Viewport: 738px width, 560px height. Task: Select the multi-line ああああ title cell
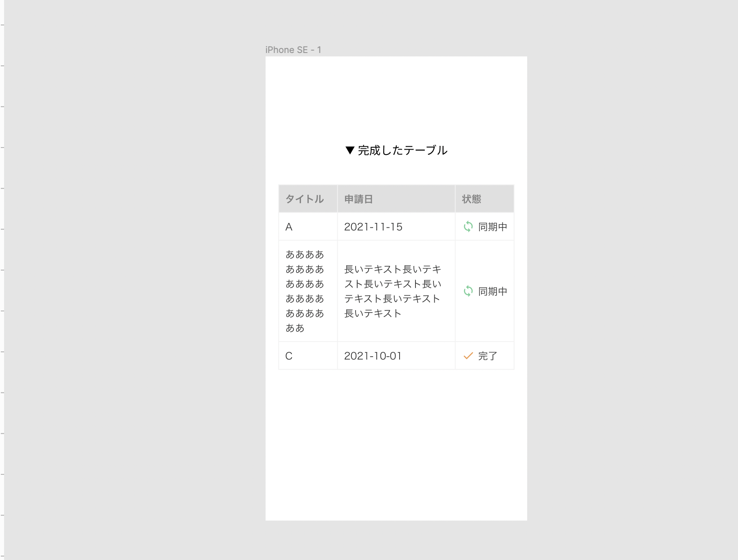[x=305, y=291]
